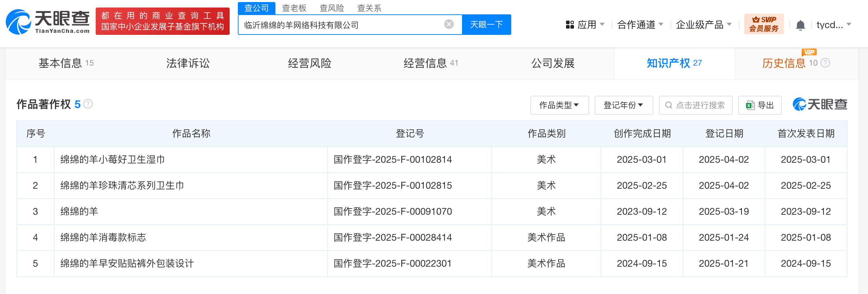Click the 创作完成日期 column header
Viewport: 868px width, 294px height.
642,133
